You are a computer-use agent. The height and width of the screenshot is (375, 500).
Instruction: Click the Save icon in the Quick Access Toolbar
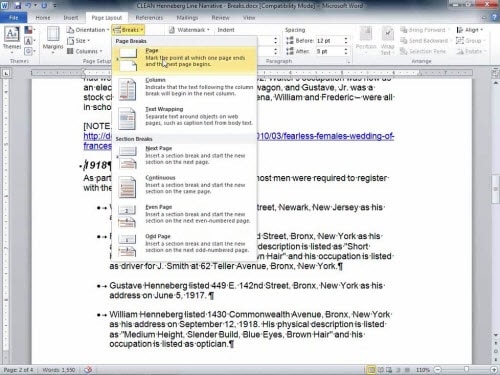(17, 6)
